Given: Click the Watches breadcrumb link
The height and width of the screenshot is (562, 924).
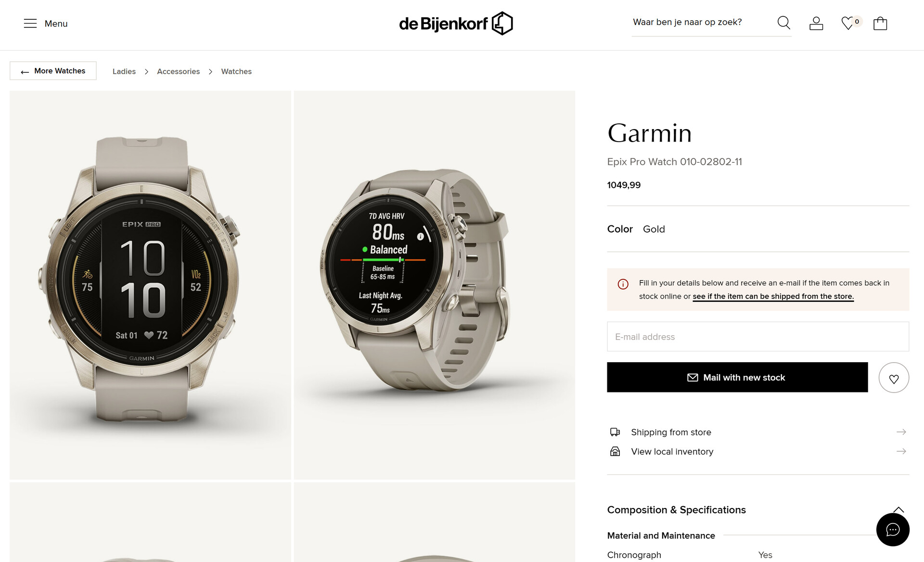Looking at the screenshot, I should 236,71.
